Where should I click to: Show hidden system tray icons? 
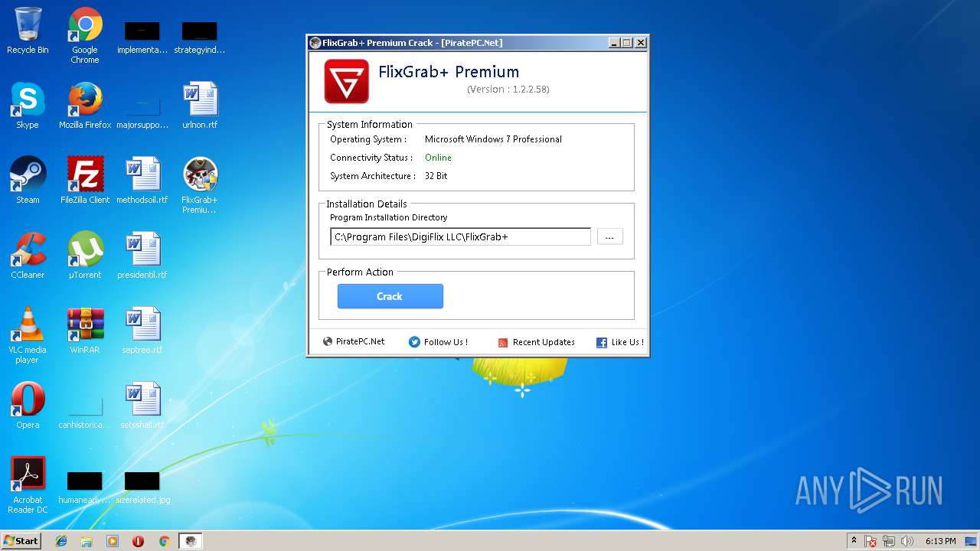tap(854, 541)
